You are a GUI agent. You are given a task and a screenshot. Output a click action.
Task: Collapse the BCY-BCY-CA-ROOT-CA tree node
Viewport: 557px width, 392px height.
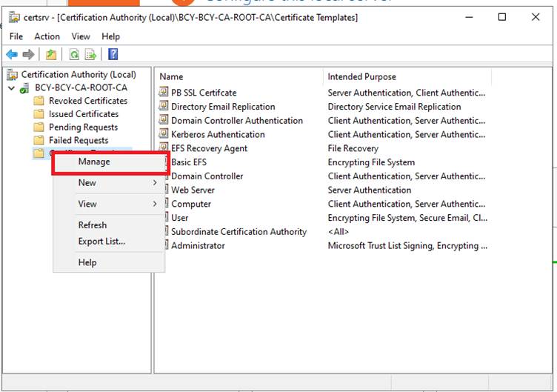click(12, 87)
